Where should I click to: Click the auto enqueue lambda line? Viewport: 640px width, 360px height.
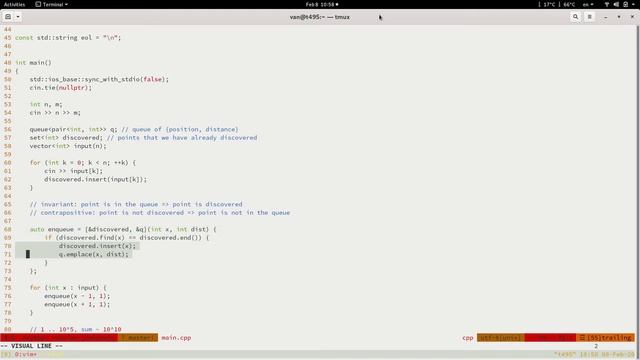123,229
